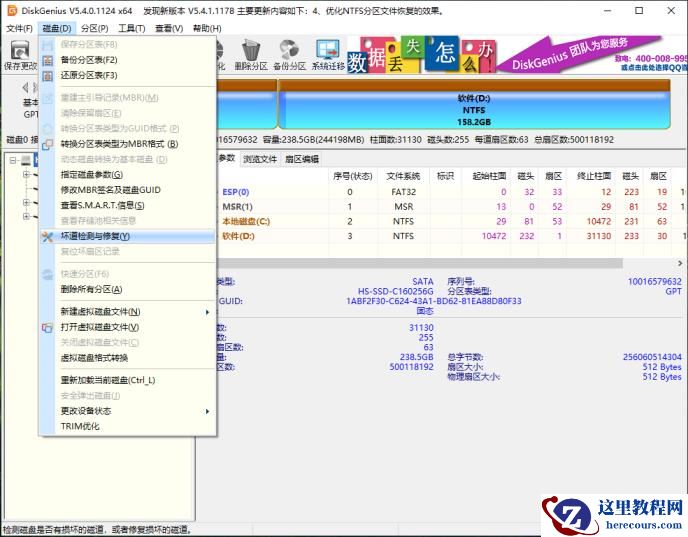688x537 pixels.
Task: Click the icon beside 转换分区表类型为MBR格式
Action: click(x=47, y=144)
